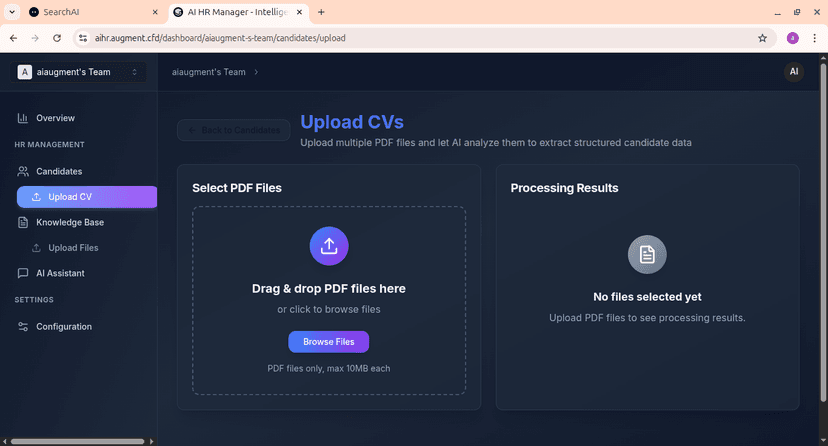Click the browser address bar URL
The height and width of the screenshot is (446, 828).
point(300,38)
